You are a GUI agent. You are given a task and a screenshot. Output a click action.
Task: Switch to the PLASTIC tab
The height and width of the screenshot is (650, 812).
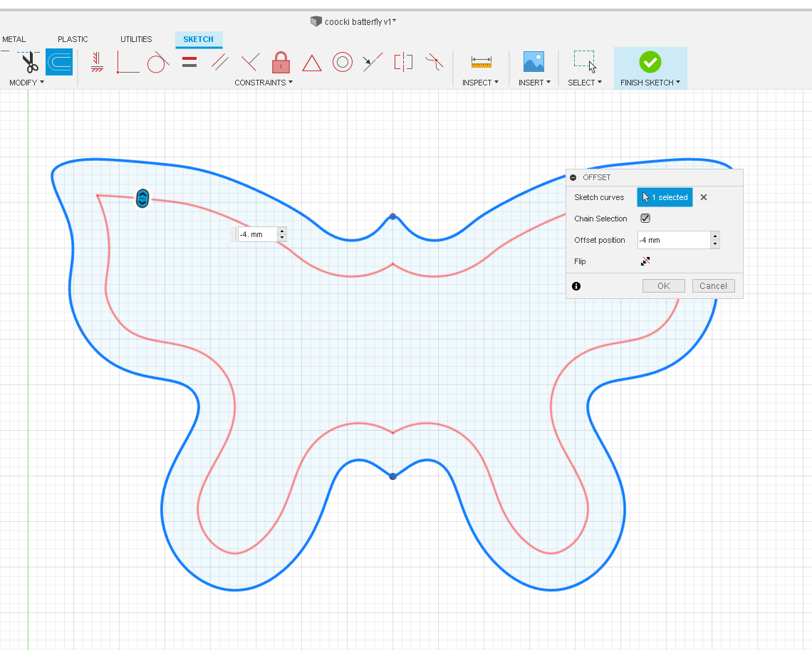pos(73,39)
